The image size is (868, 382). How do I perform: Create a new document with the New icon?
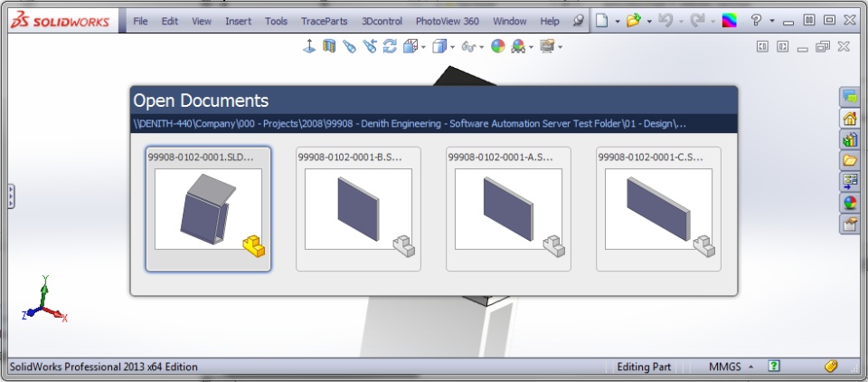[x=602, y=21]
